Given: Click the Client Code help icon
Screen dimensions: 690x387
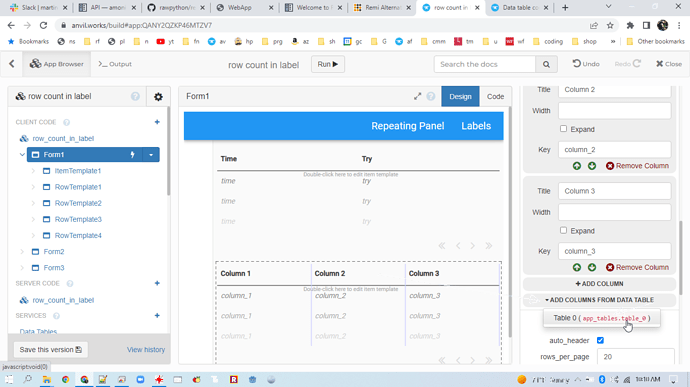Looking at the screenshot, I should 66,122.
